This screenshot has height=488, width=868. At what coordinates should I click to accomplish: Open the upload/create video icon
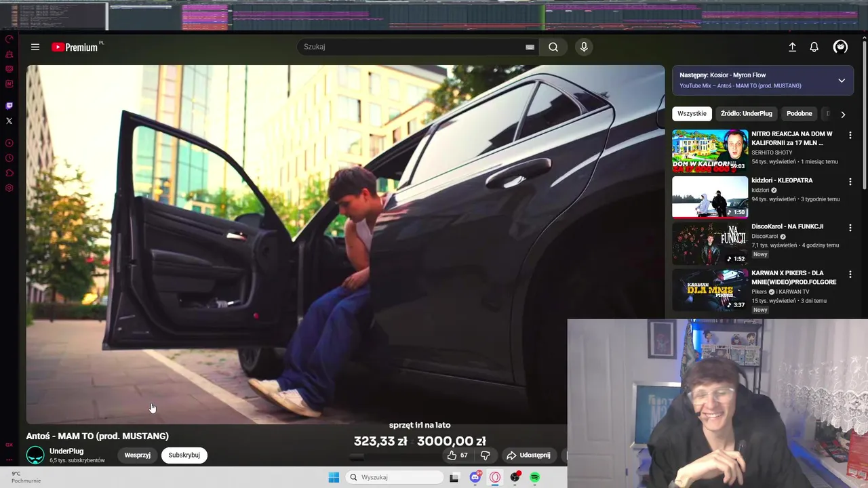pos(792,47)
